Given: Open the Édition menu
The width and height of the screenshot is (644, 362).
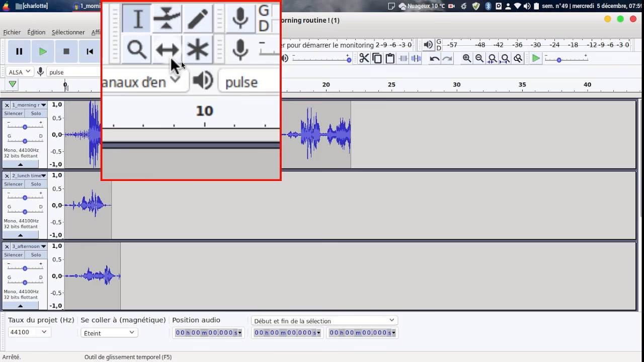Looking at the screenshot, I should tap(36, 32).
